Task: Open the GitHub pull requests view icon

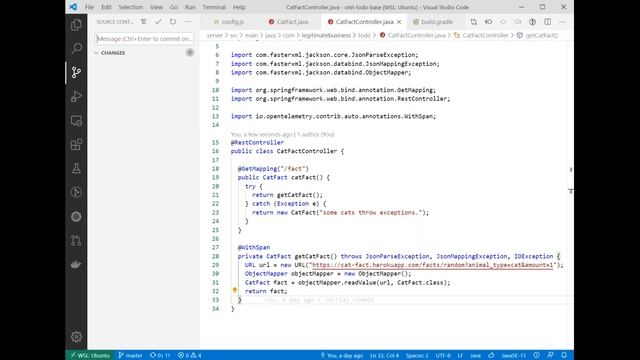Action: tap(76, 240)
